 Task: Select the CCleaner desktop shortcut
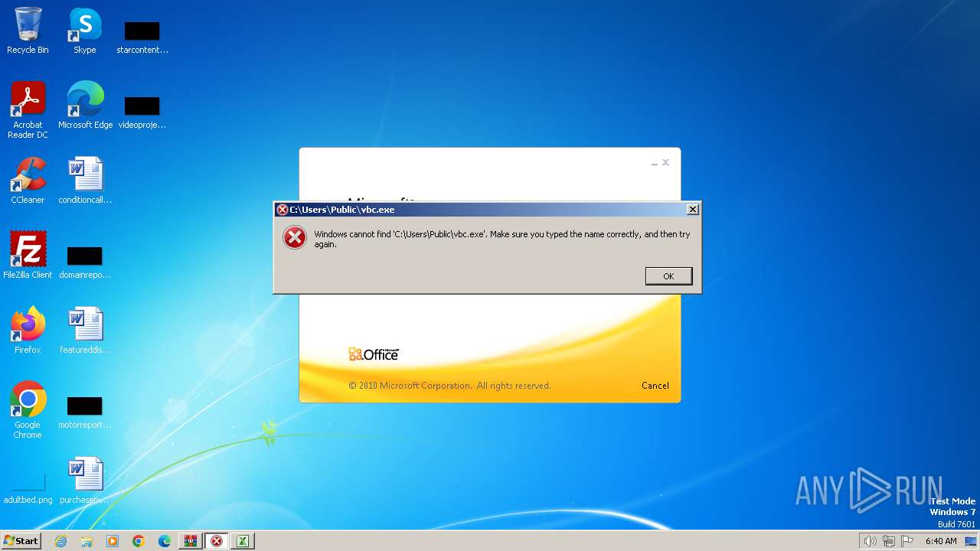[28, 181]
